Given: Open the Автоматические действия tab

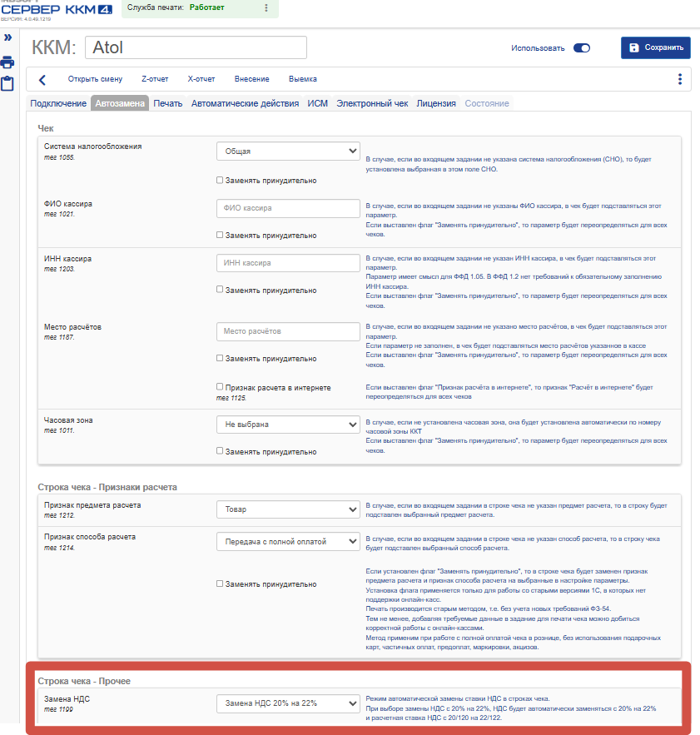Looking at the screenshot, I should coord(245,103).
